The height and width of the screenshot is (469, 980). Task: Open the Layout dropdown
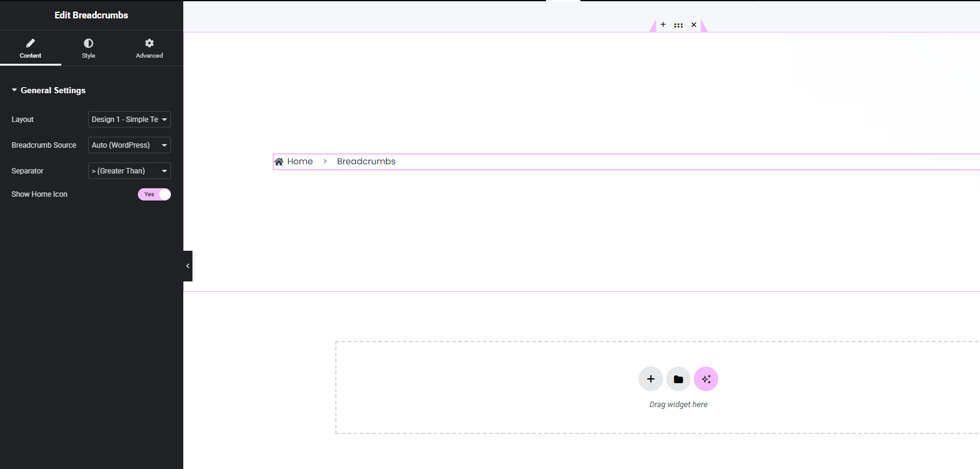coord(129,120)
